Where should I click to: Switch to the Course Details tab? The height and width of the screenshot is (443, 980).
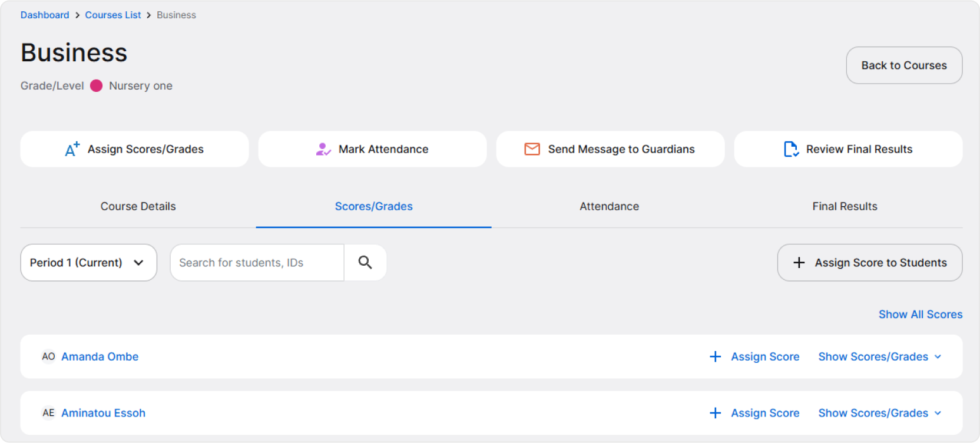tap(138, 207)
